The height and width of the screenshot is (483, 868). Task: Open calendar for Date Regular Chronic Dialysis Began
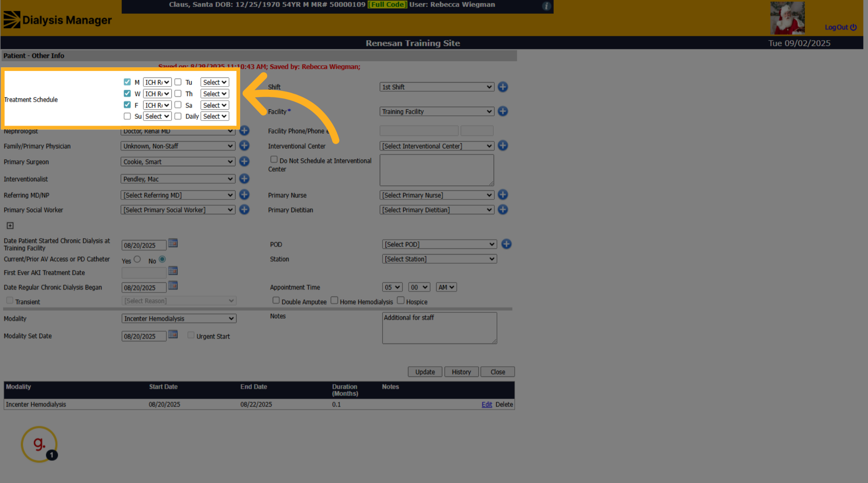tap(173, 285)
